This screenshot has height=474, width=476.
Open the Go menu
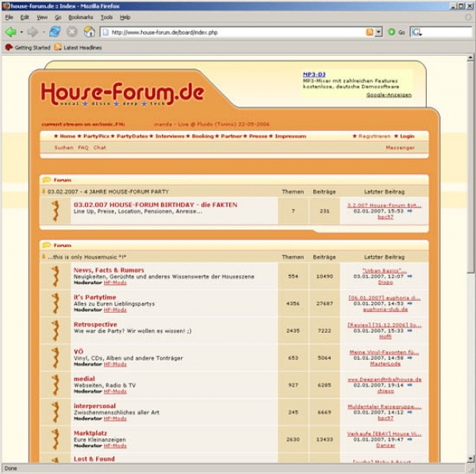pos(58,17)
